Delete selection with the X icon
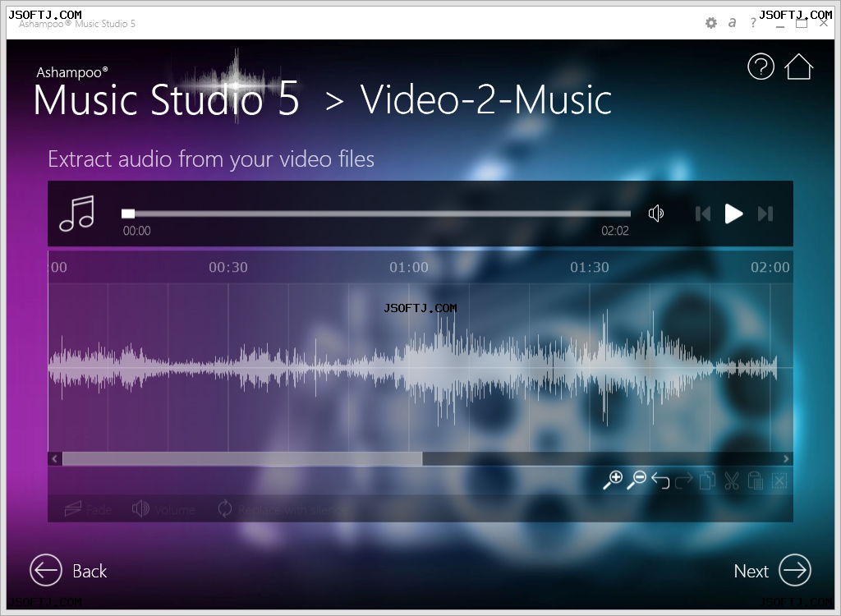The image size is (841, 616). click(779, 480)
